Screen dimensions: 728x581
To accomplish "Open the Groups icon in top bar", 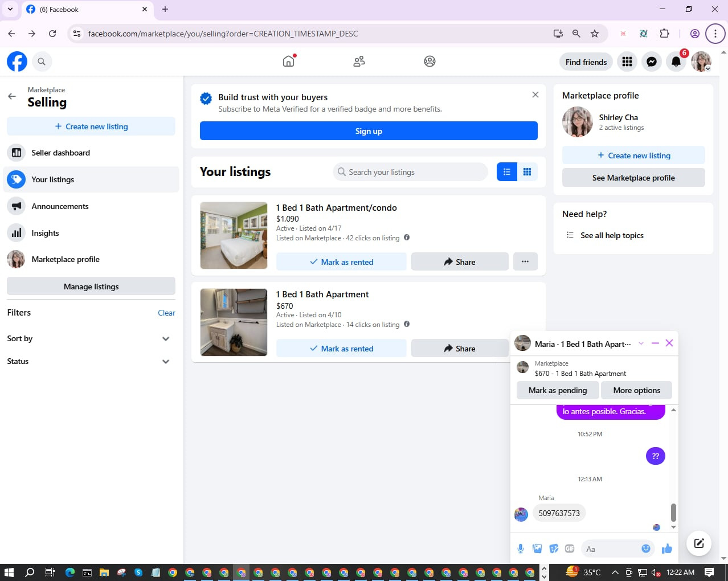I will click(430, 62).
